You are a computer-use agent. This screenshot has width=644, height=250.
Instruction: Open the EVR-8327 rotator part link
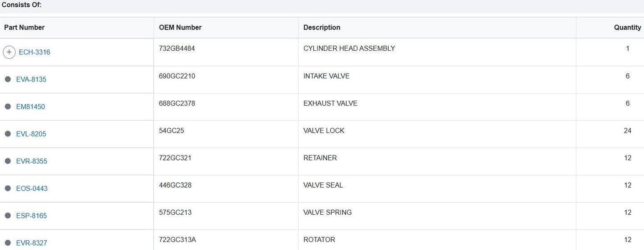click(x=32, y=242)
